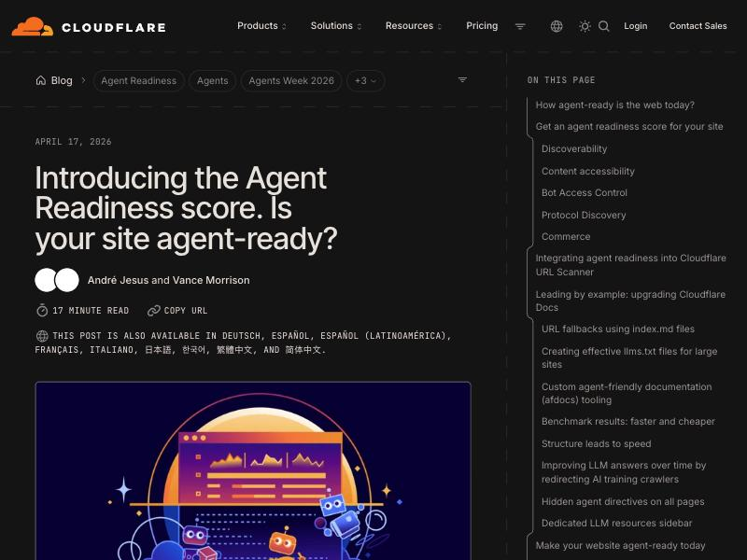Jump to Make your website agent-ready today

click(620, 545)
